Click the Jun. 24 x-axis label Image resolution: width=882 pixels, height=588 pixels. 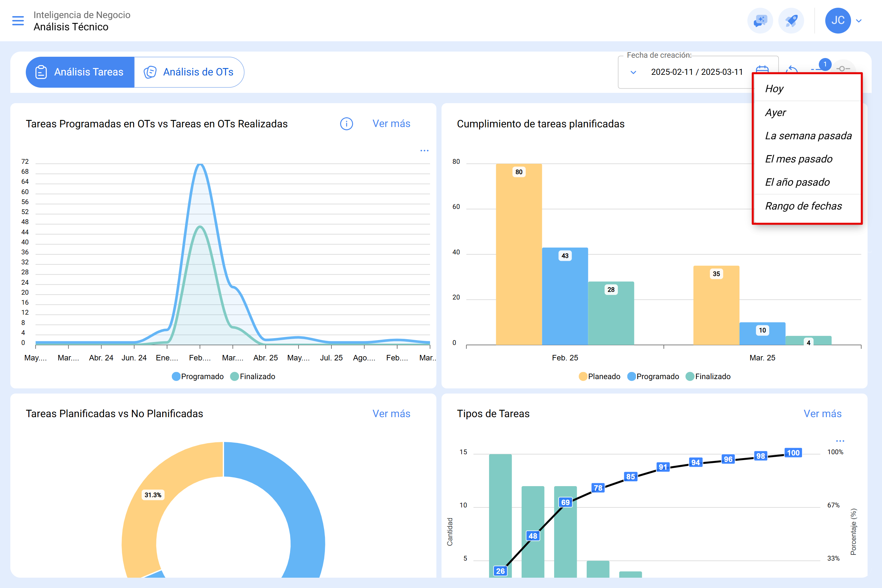(x=134, y=358)
